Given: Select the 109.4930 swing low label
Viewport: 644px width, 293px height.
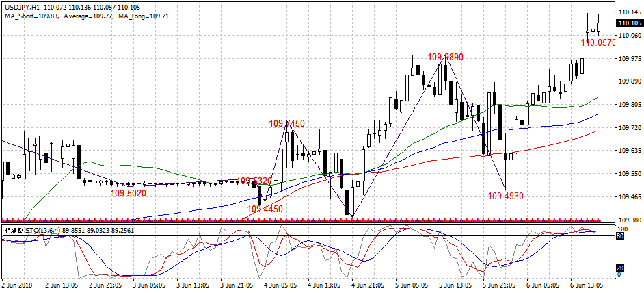Looking at the screenshot, I should (x=505, y=196).
